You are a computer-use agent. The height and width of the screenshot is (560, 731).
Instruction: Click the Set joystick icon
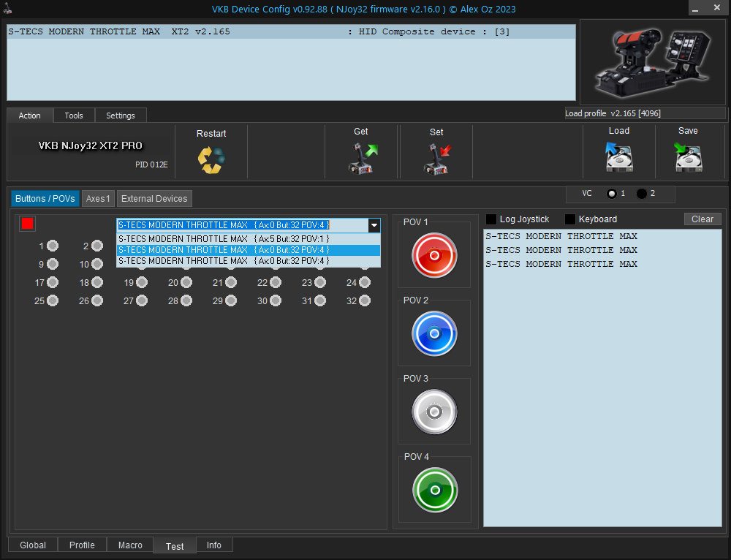pos(436,159)
